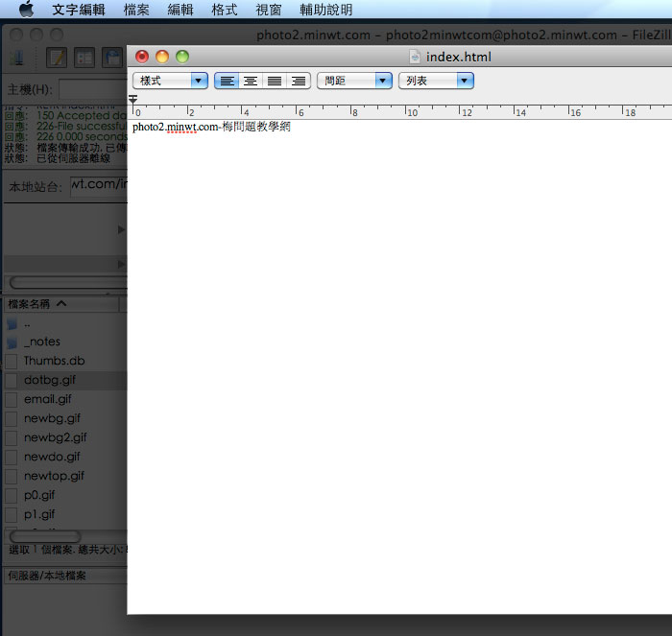Click FileZilla site manager icon

pos(16,58)
